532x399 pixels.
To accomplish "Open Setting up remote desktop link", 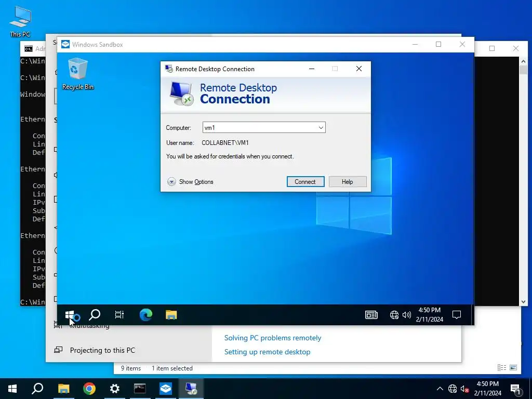I will coord(268,352).
